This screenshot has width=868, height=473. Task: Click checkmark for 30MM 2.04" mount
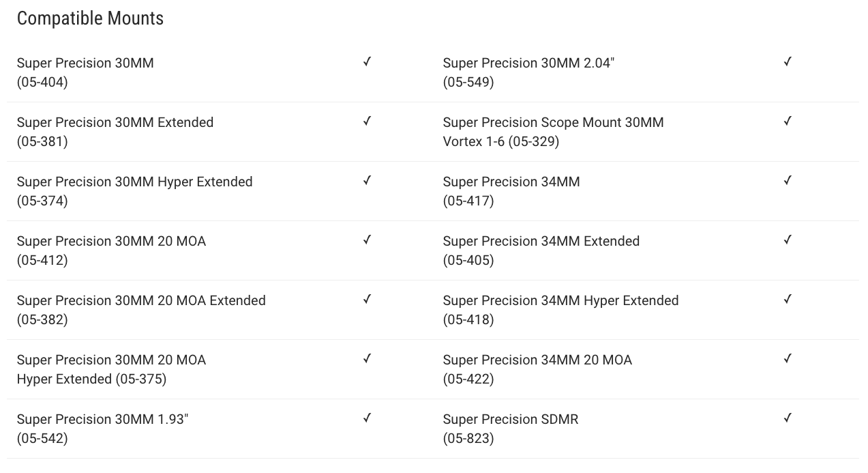[788, 61]
